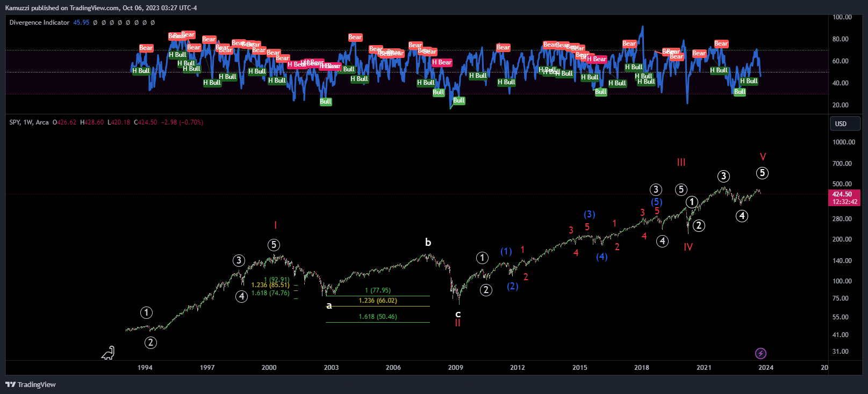This screenshot has width=868, height=394.
Task: Click the 2015 time axis label
Action: click(580, 368)
